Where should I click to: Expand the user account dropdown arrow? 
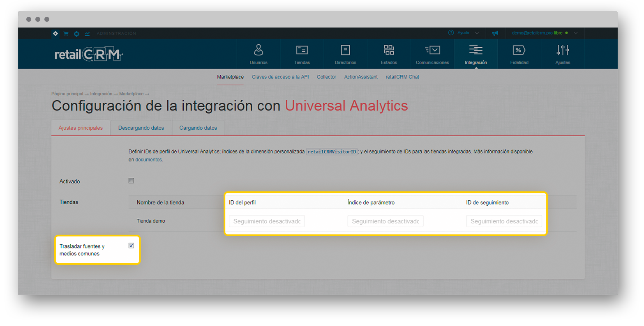click(x=575, y=33)
